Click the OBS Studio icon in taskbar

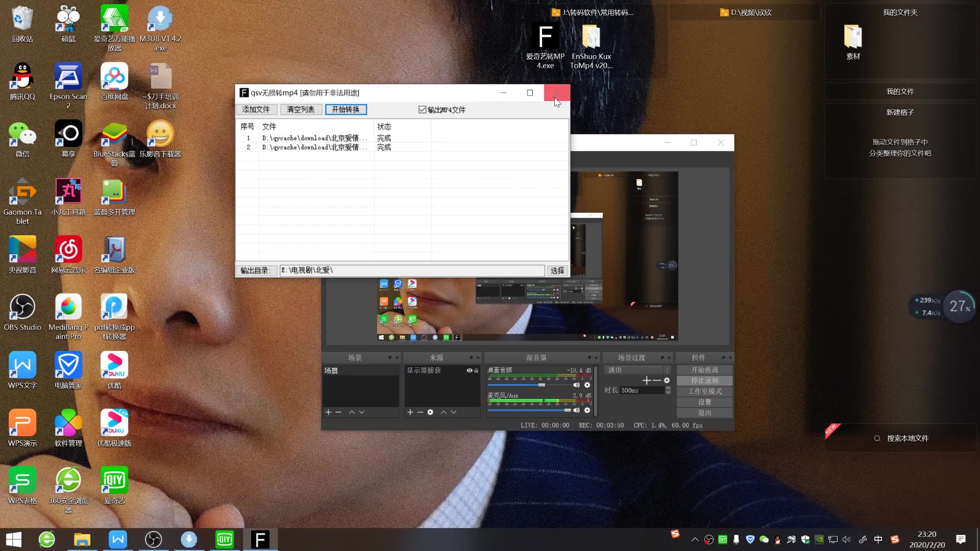[x=154, y=539]
